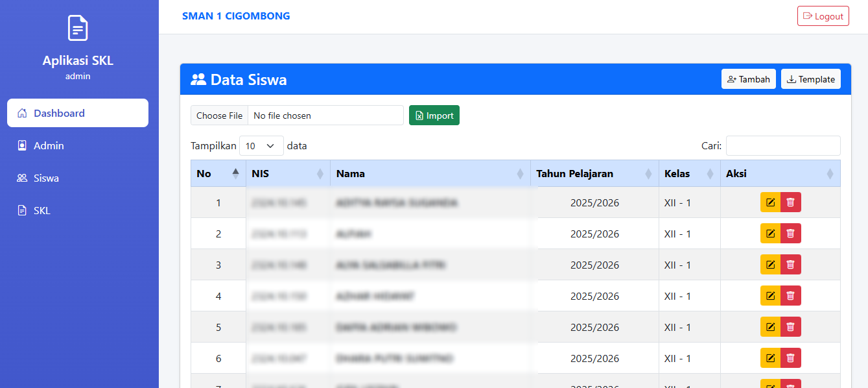Delete student in row 6
This screenshot has width=868, height=388.
click(791, 358)
